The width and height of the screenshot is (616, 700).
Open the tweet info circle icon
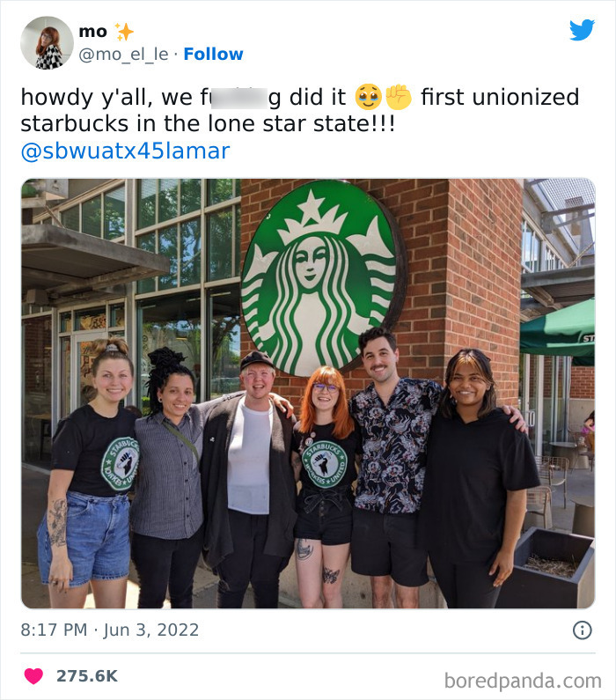point(582,630)
